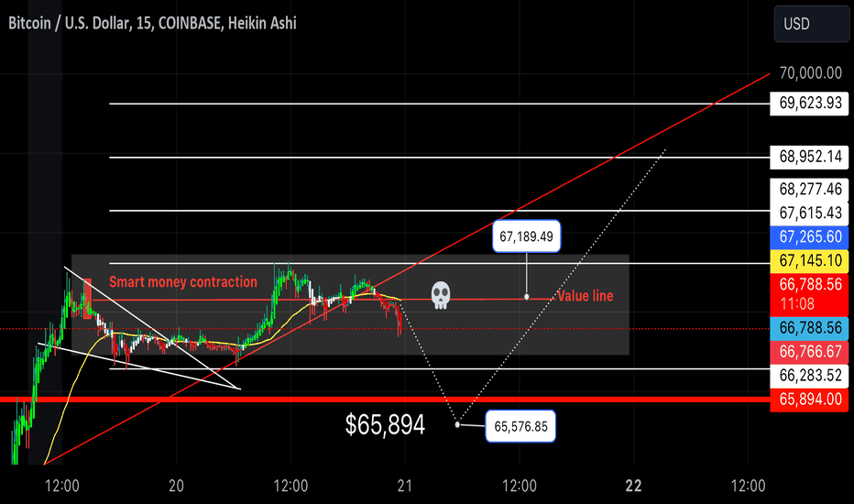
Task: Click the Bitcoin / U.S. Dollar chart title
Action: pyautogui.click(x=152, y=24)
